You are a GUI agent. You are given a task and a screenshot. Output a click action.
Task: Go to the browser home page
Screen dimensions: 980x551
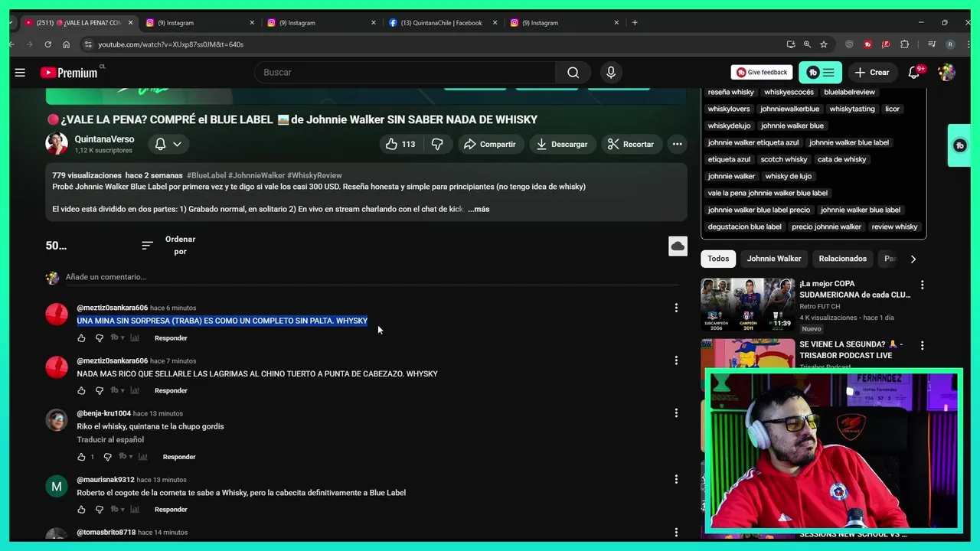coord(66,44)
